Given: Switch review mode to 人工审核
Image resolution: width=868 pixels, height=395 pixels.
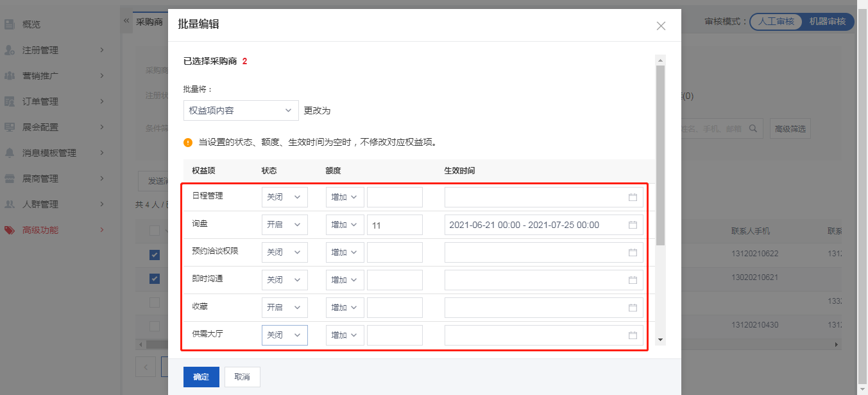Looking at the screenshot, I should [x=776, y=21].
